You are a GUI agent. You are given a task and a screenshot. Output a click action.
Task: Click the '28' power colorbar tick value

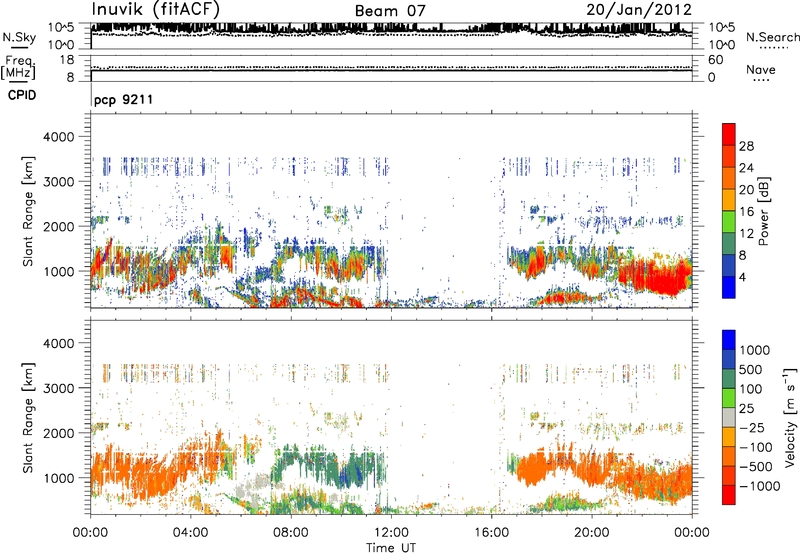point(746,146)
